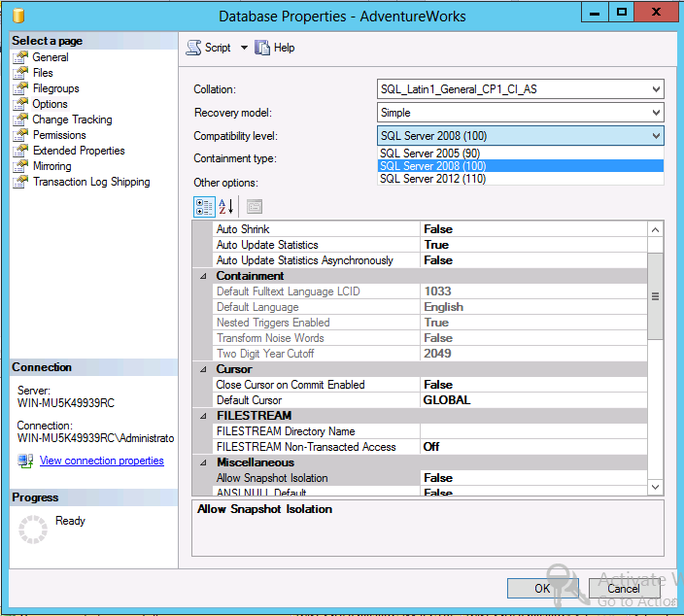
Task: Choose SQL Server 2005 (90) option
Action: [x=521, y=154]
